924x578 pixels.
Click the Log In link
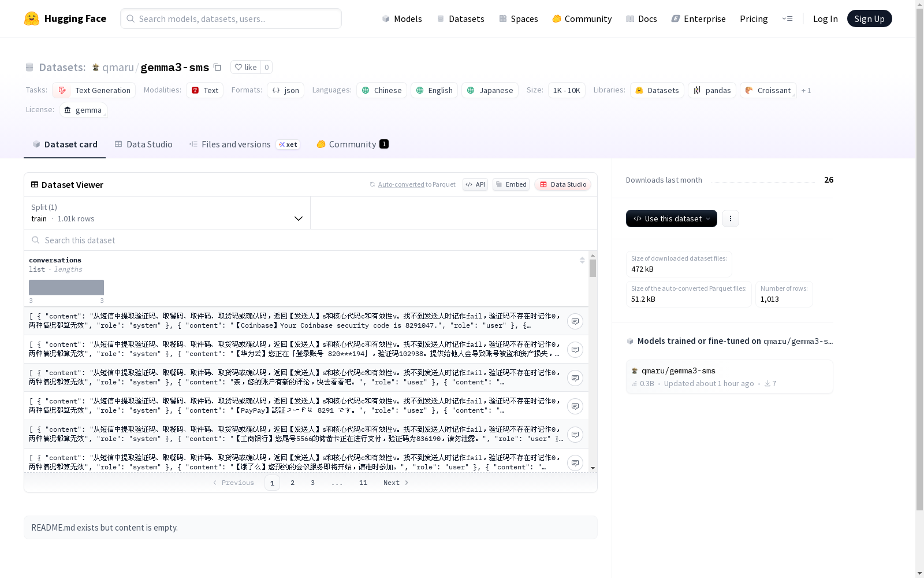pyautogui.click(x=825, y=18)
